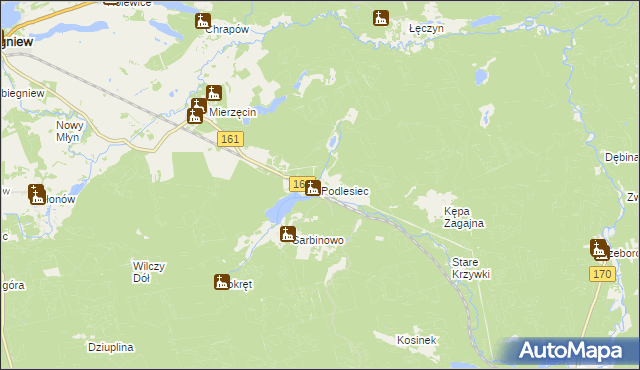Click the church icon west of Łęczyn
This screenshot has width=640, height=370.
click(x=380, y=18)
